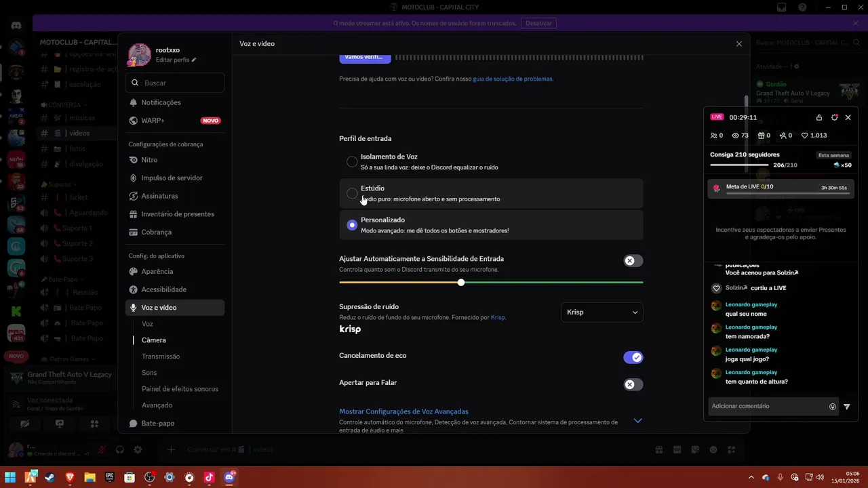The width and height of the screenshot is (868, 488).
Task: Open LIVE panel settings gear
Action: [834, 117]
